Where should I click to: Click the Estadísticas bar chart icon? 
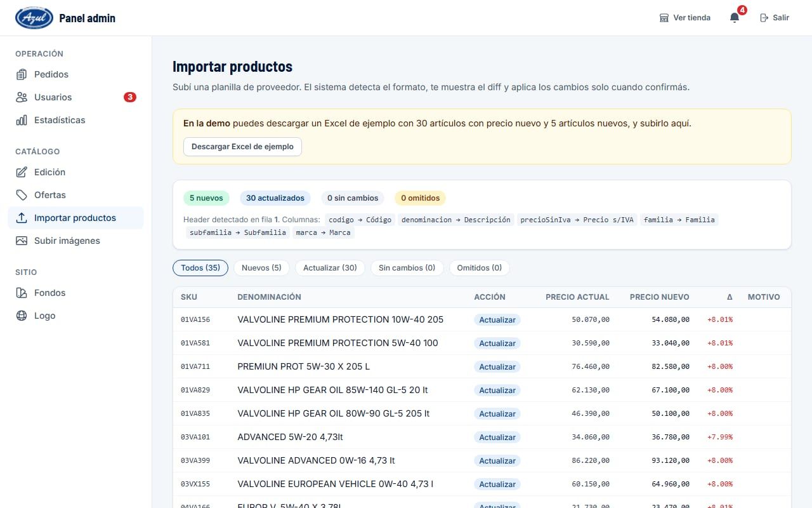(22, 120)
